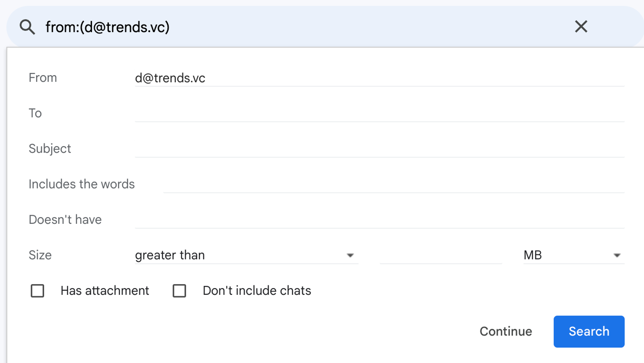This screenshot has height=363, width=644.
Task: Click the magnifying glass search icon
Action: click(27, 27)
